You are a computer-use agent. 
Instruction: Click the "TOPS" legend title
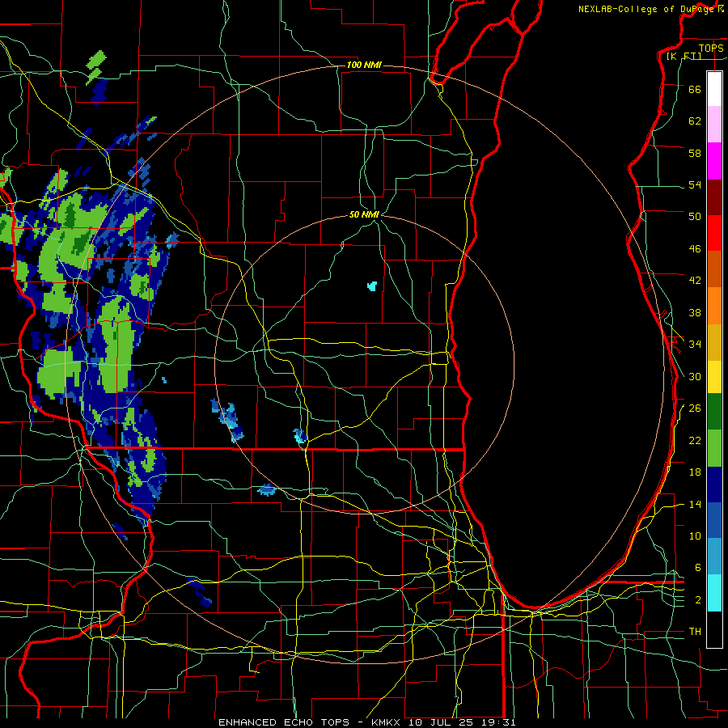pyautogui.click(x=711, y=48)
